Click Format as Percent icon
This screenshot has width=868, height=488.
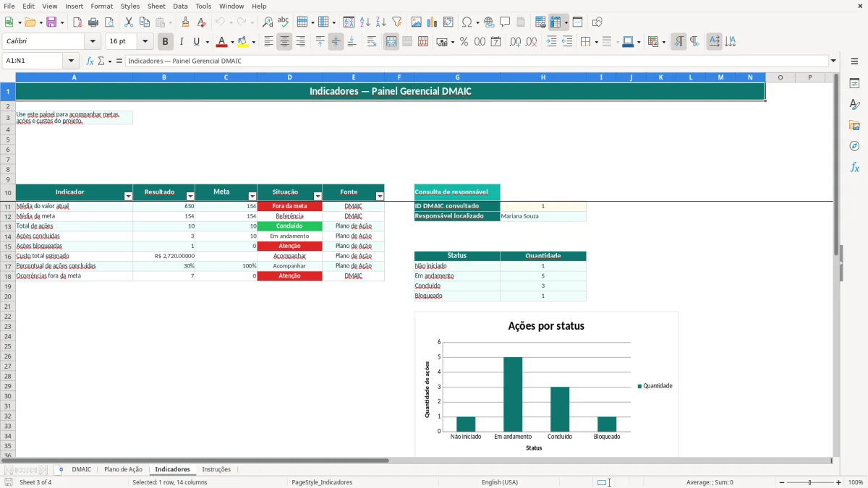pos(464,42)
